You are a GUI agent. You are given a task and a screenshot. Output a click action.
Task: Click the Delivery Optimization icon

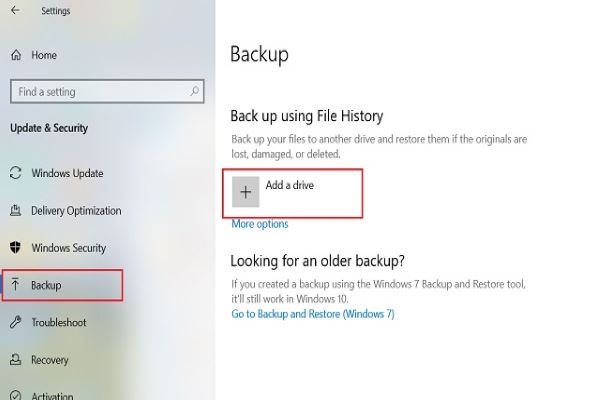[15, 210]
